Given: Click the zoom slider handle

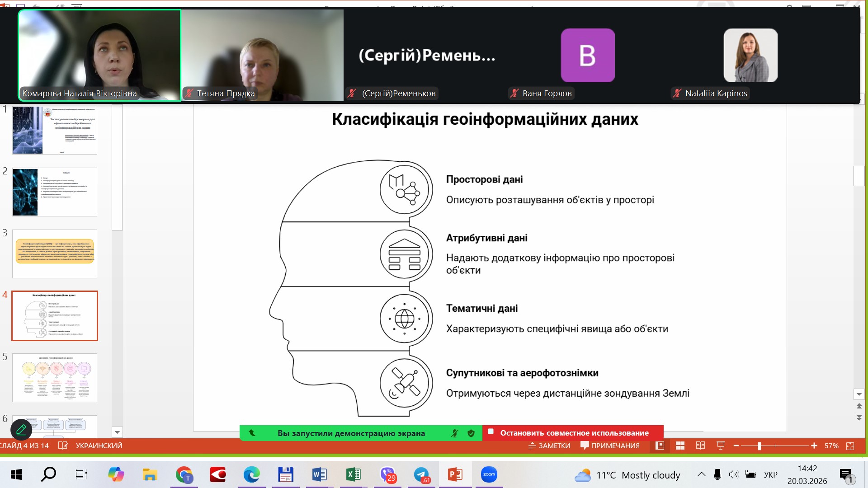Looking at the screenshot, I should coord(759,446).
